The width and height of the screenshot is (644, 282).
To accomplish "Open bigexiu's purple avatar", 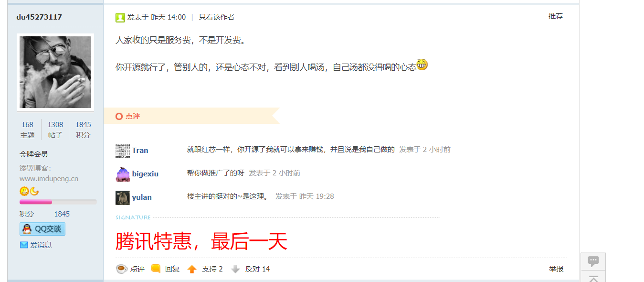I will coord(123,174).
